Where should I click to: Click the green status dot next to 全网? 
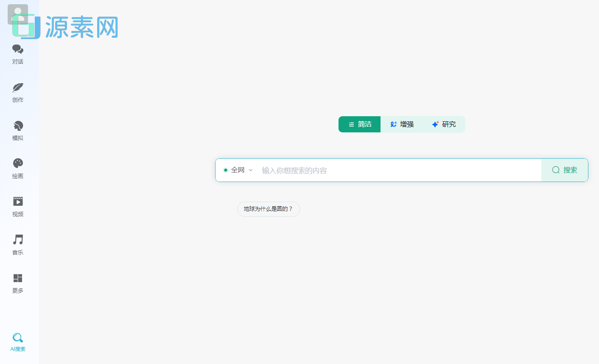pos(225,170)
